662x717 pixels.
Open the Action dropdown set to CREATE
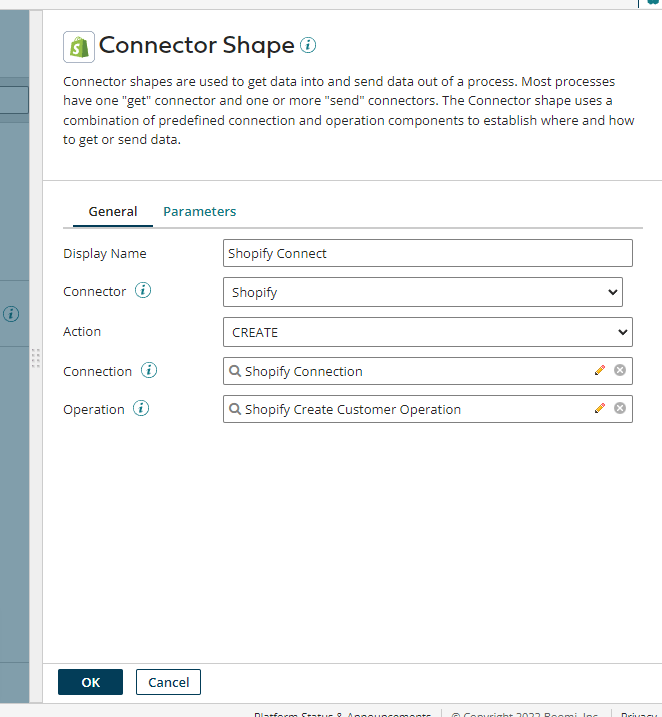[x=427, y=332]
